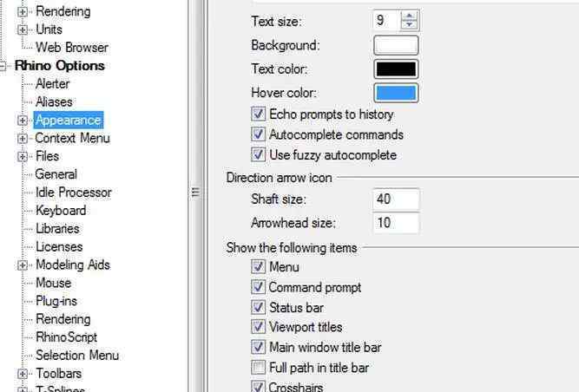
Task: Toggle Use fuzzy autocomplete option
Action: pyautogui.click(x=258, y=154)
